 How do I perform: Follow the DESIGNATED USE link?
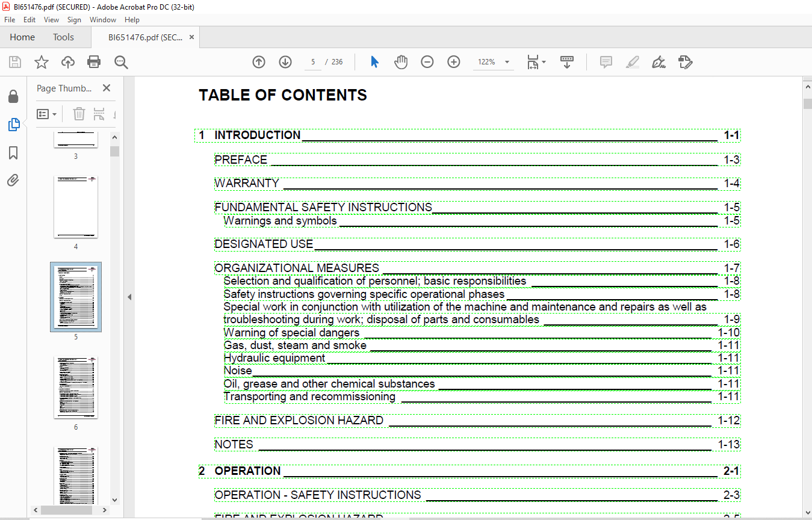477,244
